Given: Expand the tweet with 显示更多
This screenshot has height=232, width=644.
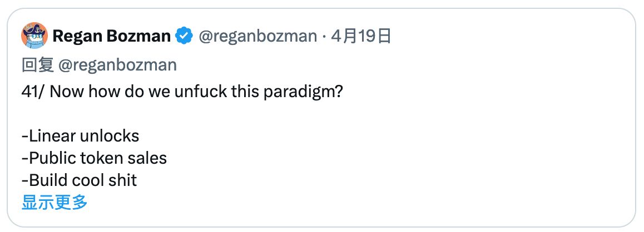Looking at the screenshot, I should coord(55,203).
